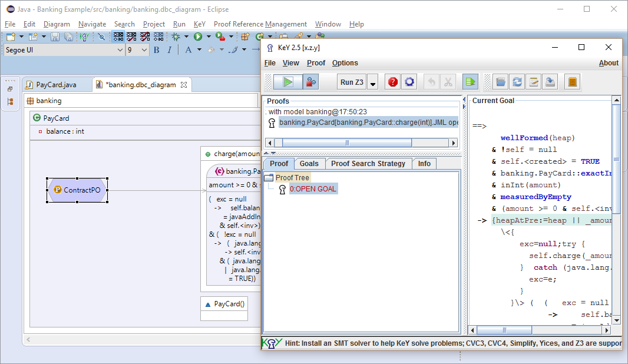Open the KeY Options menu
Image resolution: width=628 pixels, height=364 pixels.
click(x=345, y=63)
